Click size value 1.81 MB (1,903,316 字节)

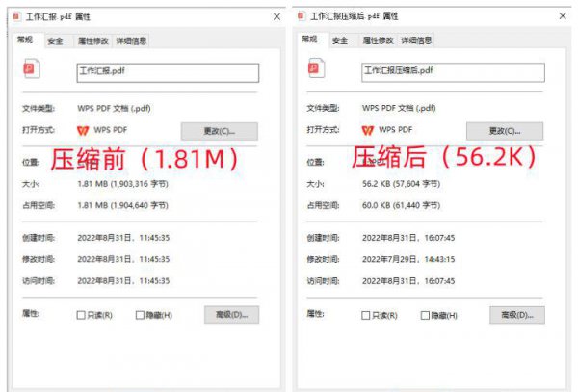(x=122, y=184)
